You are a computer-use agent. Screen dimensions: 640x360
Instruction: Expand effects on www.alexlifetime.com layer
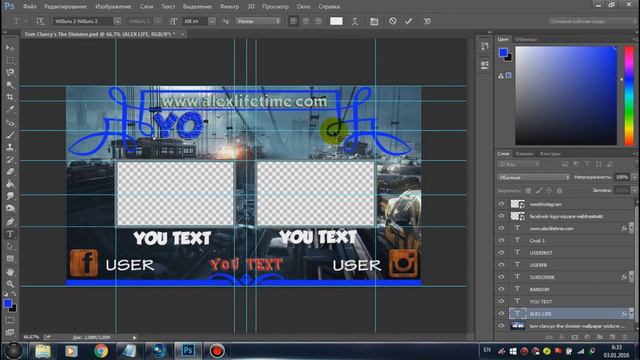(631, 228)
